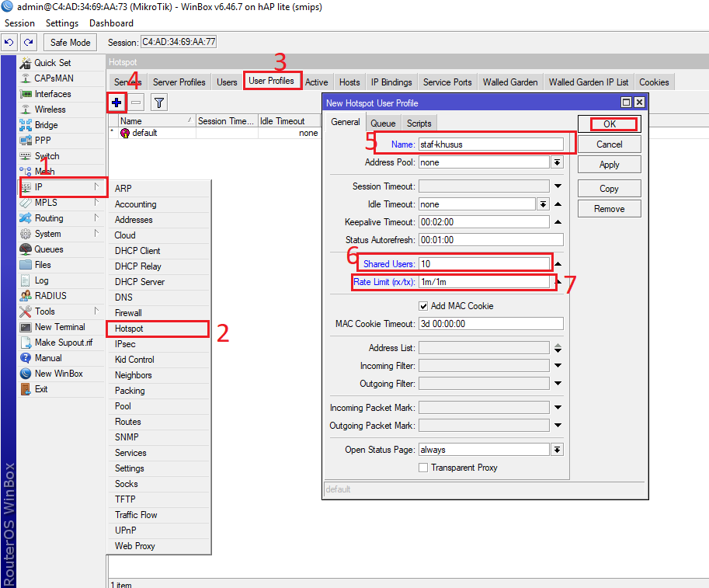Expand Incoming Packet Mark arrow
The height and width of the screenshot is (588, 709).
[558, 408]
